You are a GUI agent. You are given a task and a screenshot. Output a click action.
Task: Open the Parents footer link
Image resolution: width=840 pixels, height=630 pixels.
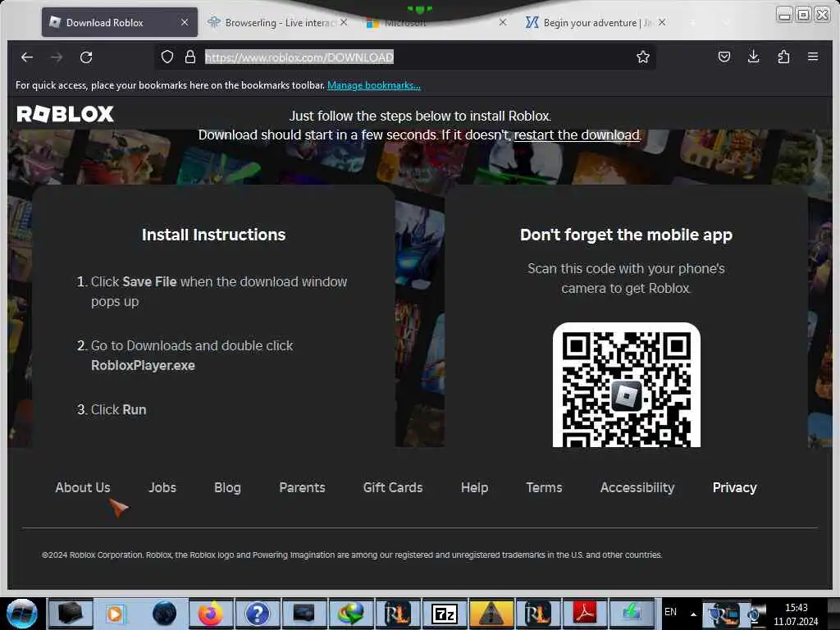coord(302,487)
